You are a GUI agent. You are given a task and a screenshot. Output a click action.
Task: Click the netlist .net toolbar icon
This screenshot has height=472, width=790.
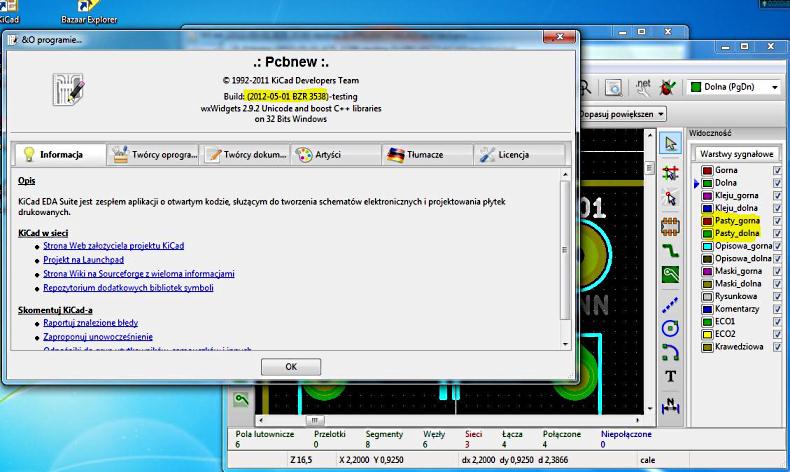pos(643,87)
